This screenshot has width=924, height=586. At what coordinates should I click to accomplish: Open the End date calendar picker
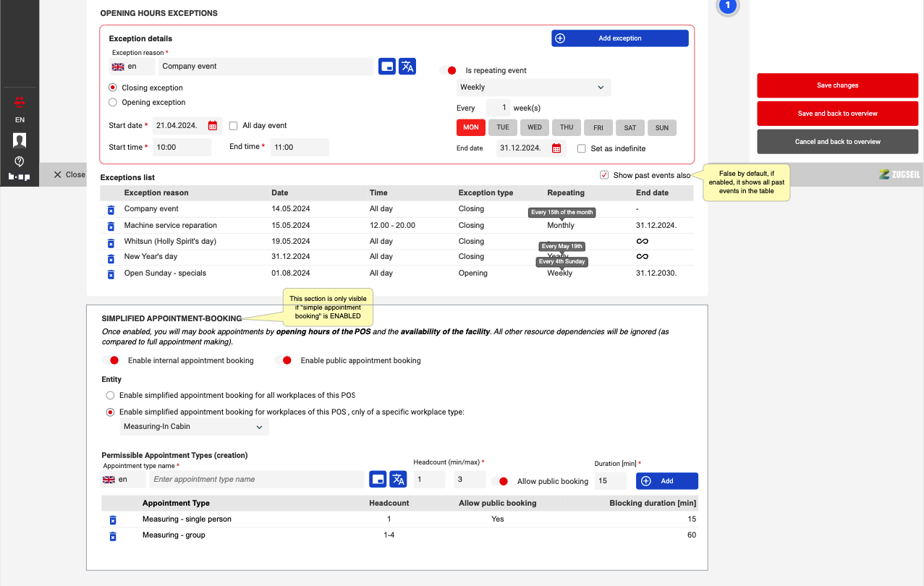tap(556, 148)
